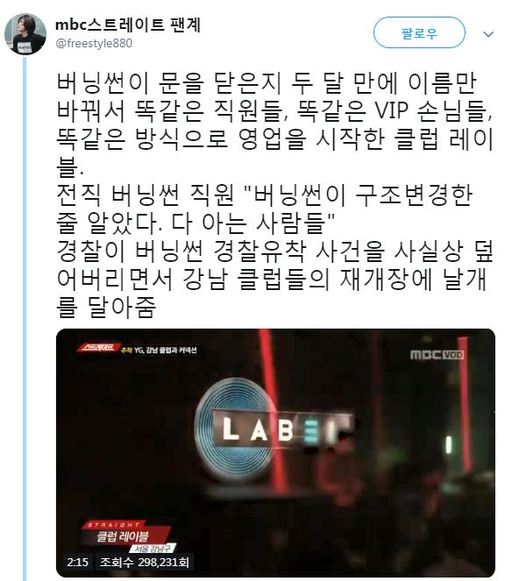The image size is (512, 581).
Task: Click the mbc스트레이트 팬계 profile avatar
Action: 25,34
